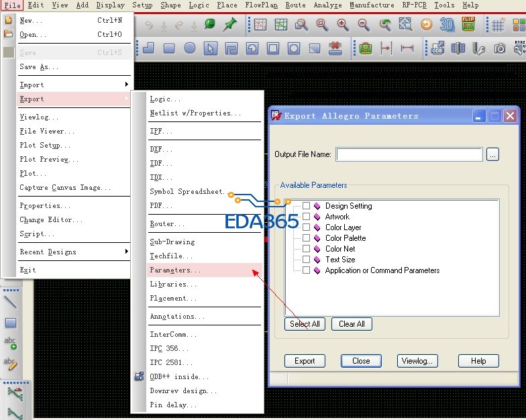
Task: Click the Flip design icon
Action: (x=468, y=24)
